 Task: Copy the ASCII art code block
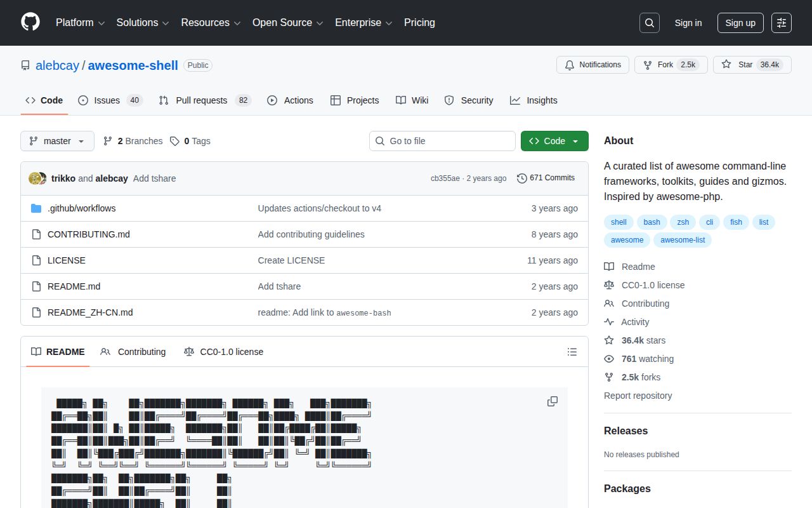coord(552,401)
